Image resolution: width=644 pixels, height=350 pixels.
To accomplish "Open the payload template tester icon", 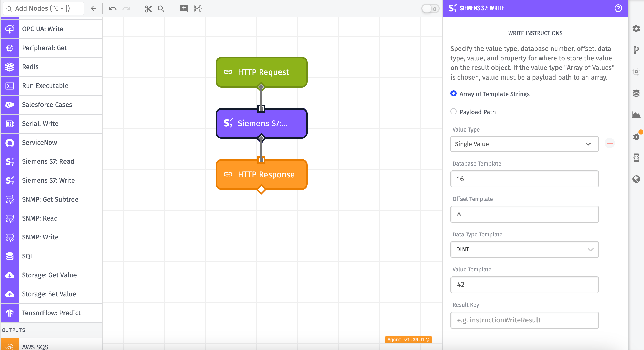I will point(198,8).
